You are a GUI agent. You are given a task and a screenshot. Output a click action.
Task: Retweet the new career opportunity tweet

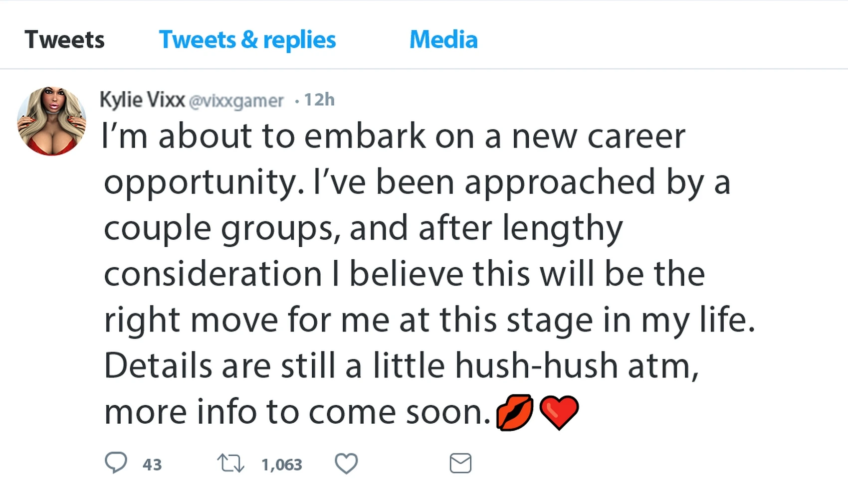point(230,463)
